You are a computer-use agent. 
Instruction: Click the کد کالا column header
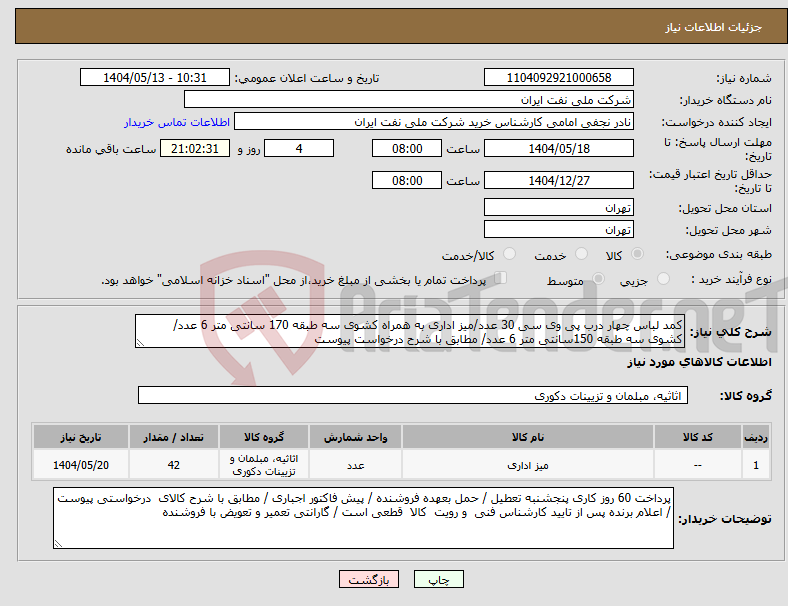[x=698, y=437]
